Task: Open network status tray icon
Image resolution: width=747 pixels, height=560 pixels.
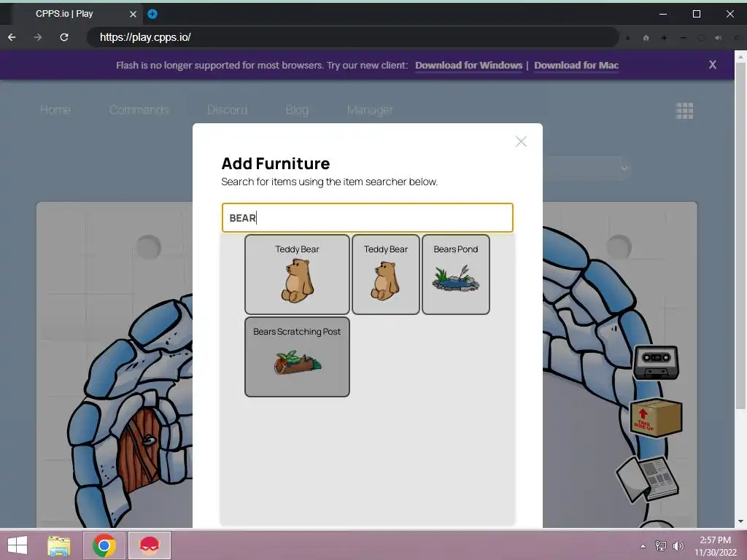Action: coord(661,545)
